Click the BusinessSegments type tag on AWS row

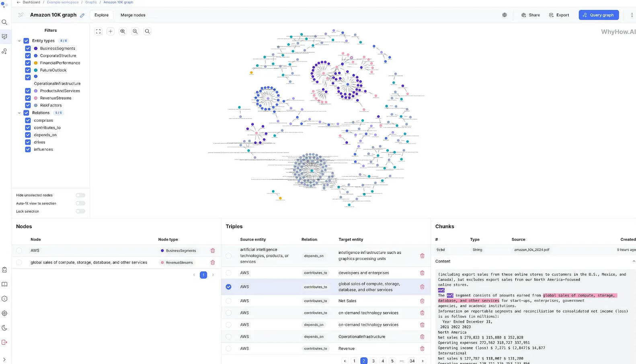pyautogui.click(x=178, y=251)
